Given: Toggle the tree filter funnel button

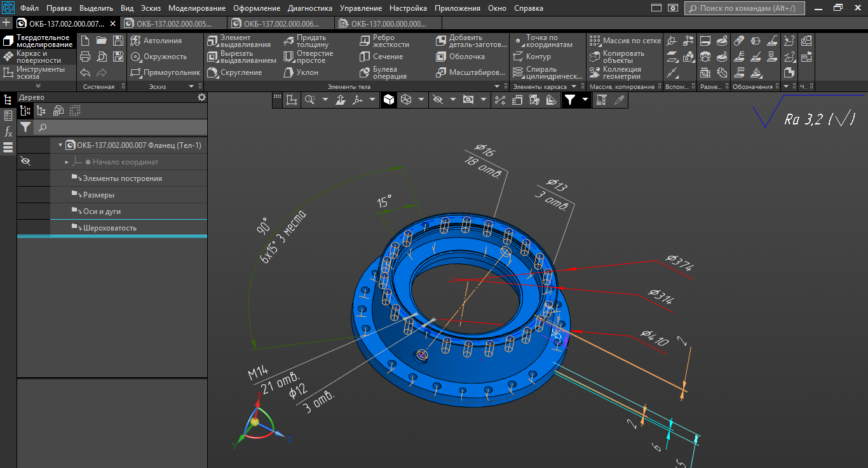Looking at the screenshot, I should click(25, 128).
